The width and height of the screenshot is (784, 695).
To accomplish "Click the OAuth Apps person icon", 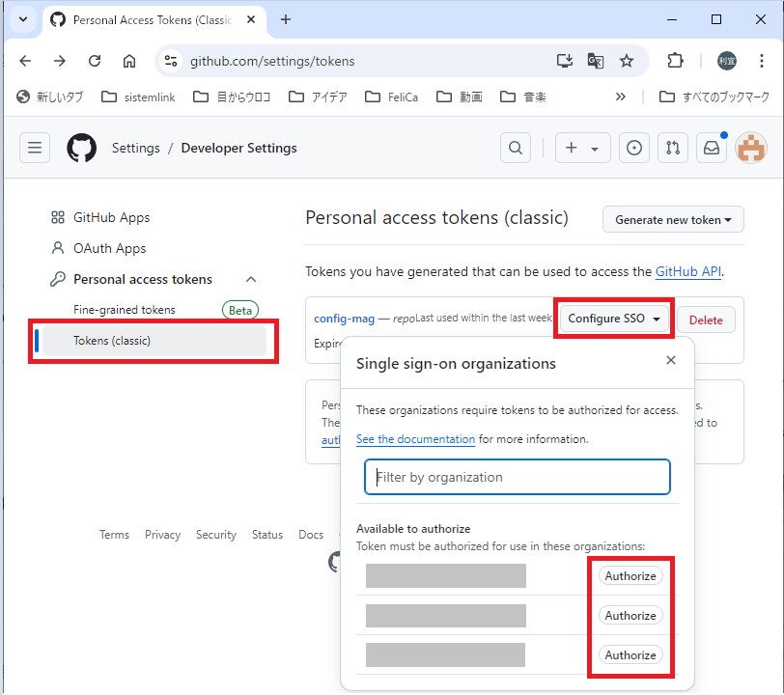I will [x=58, y=248].
